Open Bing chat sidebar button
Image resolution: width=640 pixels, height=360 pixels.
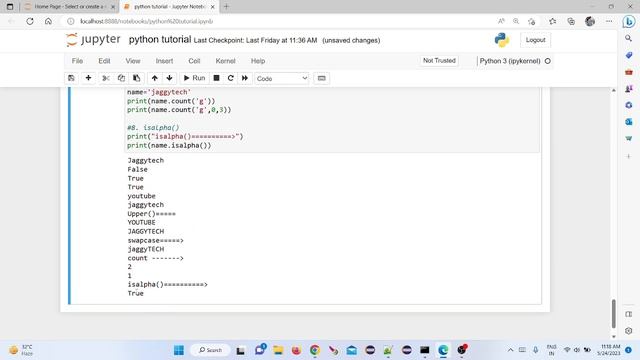point(629,22)
